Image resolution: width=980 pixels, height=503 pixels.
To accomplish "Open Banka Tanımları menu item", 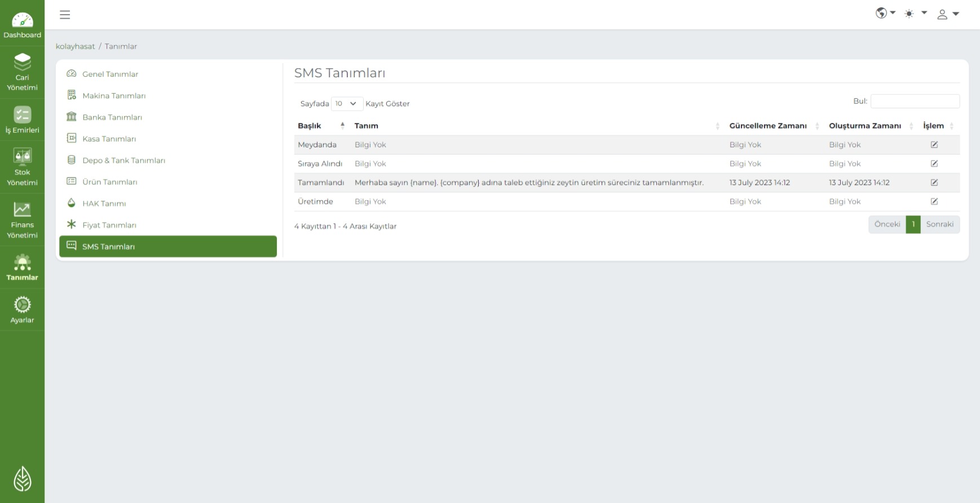I will 168,117.
